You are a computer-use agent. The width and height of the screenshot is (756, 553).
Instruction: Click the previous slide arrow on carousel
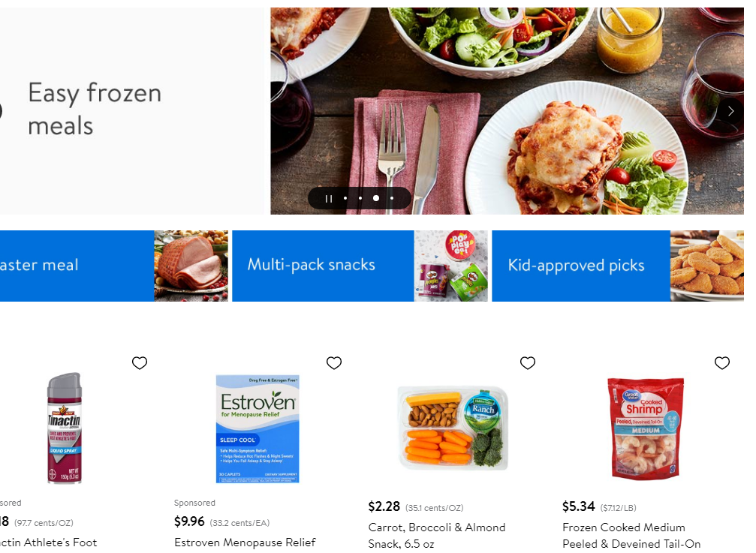tap(1, 111)
